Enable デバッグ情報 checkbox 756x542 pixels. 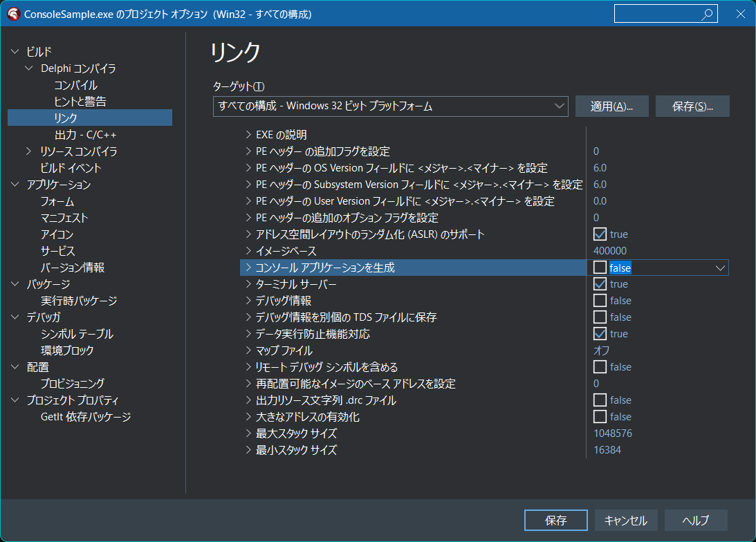[600, 301]
